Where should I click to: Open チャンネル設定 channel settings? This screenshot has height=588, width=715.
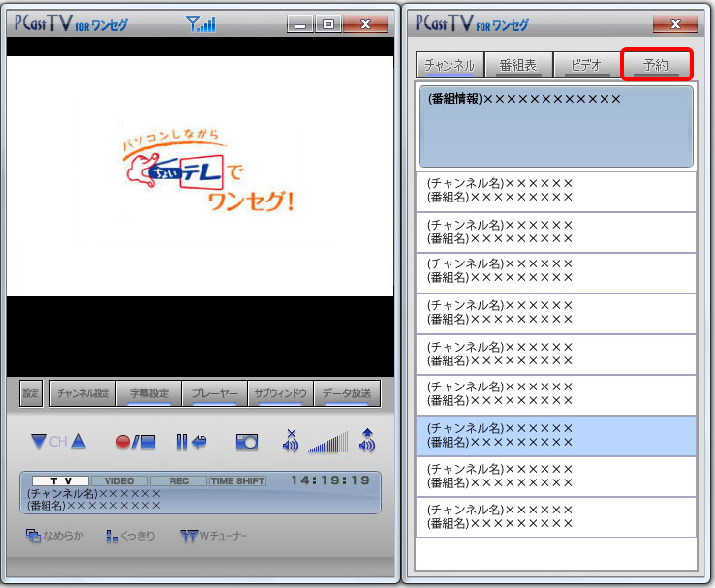[x=82, y=393]
